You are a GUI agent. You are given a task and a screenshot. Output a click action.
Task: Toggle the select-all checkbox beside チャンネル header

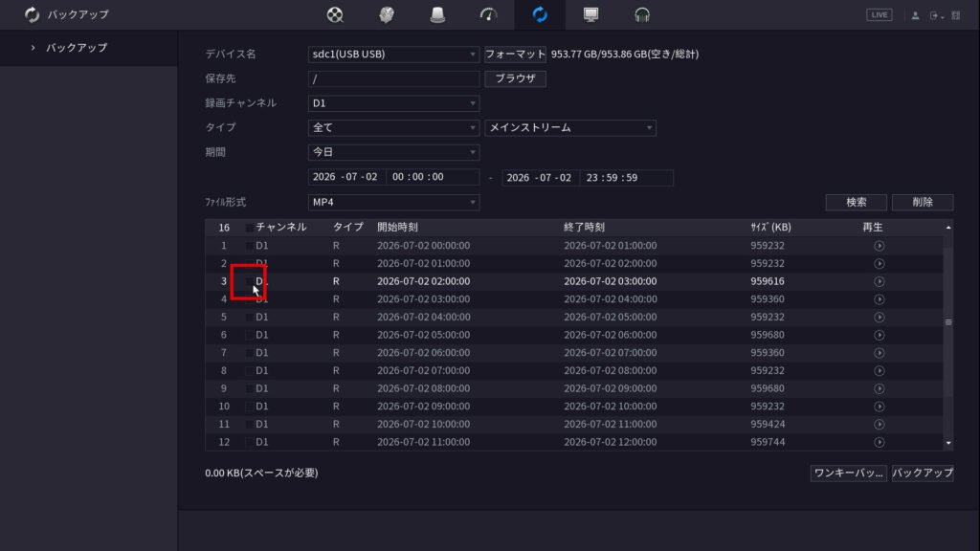click(x=249, y=228)
